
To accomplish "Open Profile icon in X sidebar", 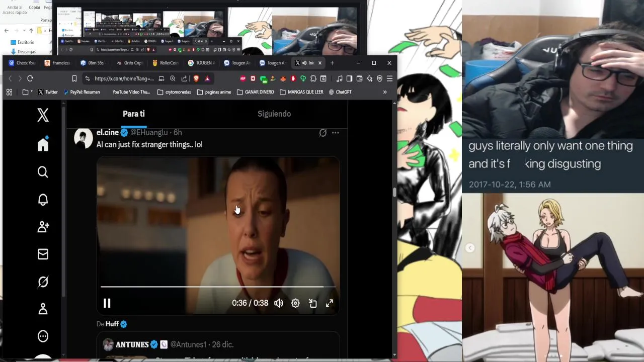I will point(43,309).
